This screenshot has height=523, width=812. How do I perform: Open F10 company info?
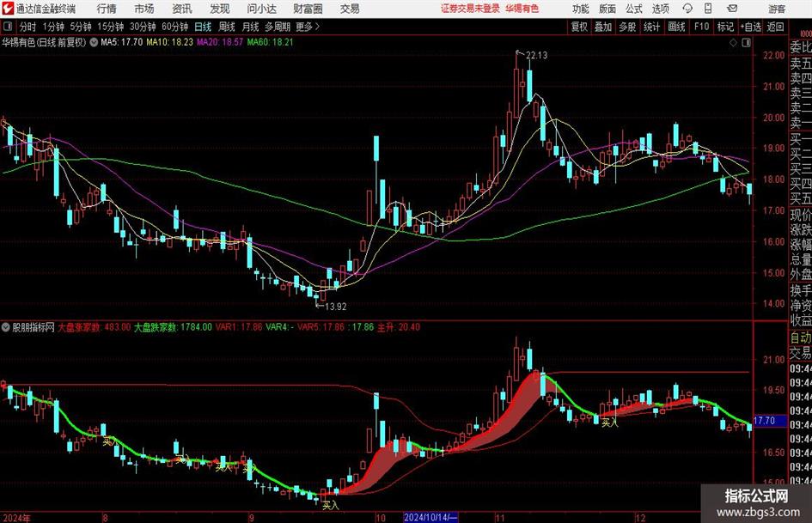tap(701, 27)
